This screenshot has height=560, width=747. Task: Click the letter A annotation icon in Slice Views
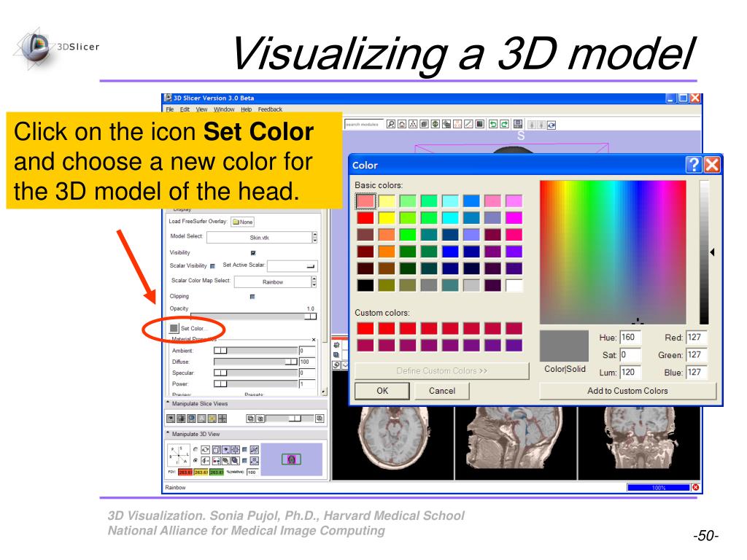coord(201,419)
